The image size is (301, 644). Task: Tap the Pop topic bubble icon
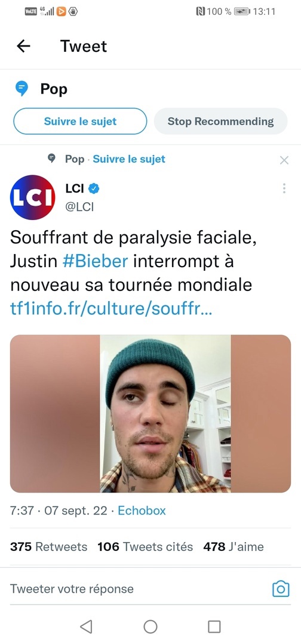21,89
